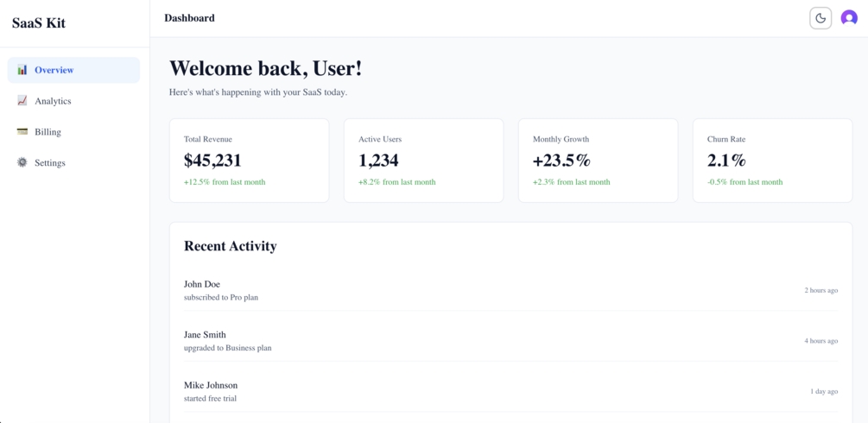Click the credit card icon beside Billing
Screen dimensions: 868x423
tap(22, 132)
